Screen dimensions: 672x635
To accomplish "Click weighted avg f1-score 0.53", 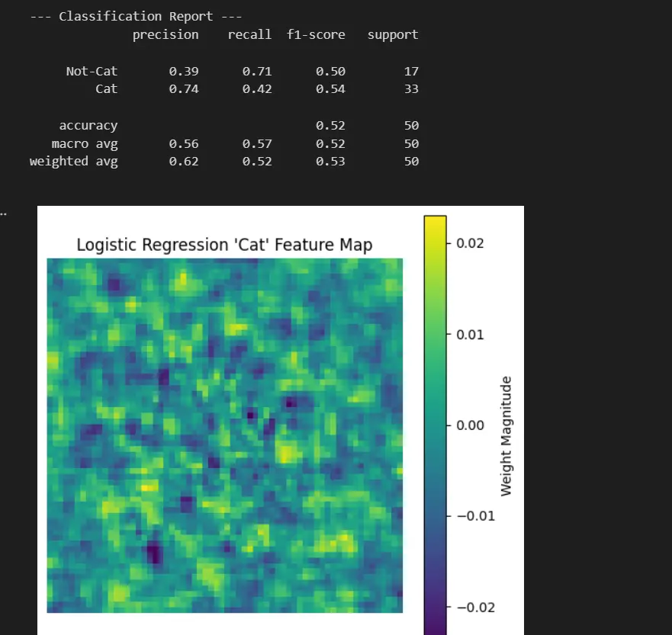I will pos(330,162).
